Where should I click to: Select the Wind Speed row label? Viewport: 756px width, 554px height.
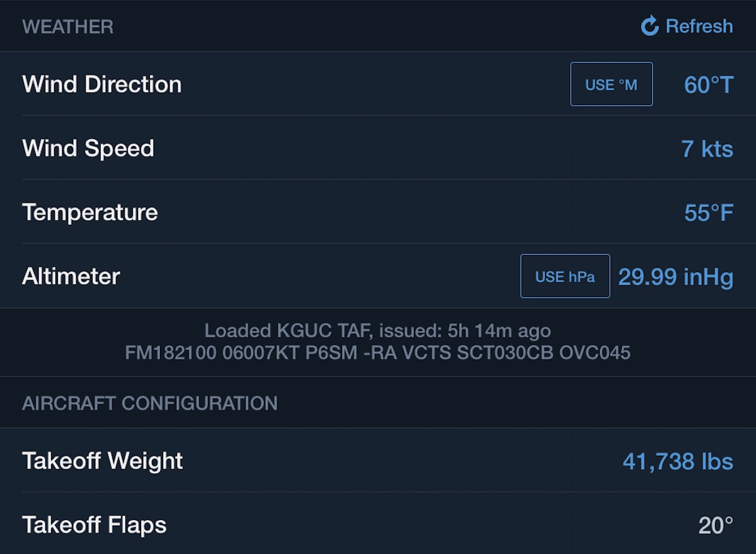click(88, 149)
